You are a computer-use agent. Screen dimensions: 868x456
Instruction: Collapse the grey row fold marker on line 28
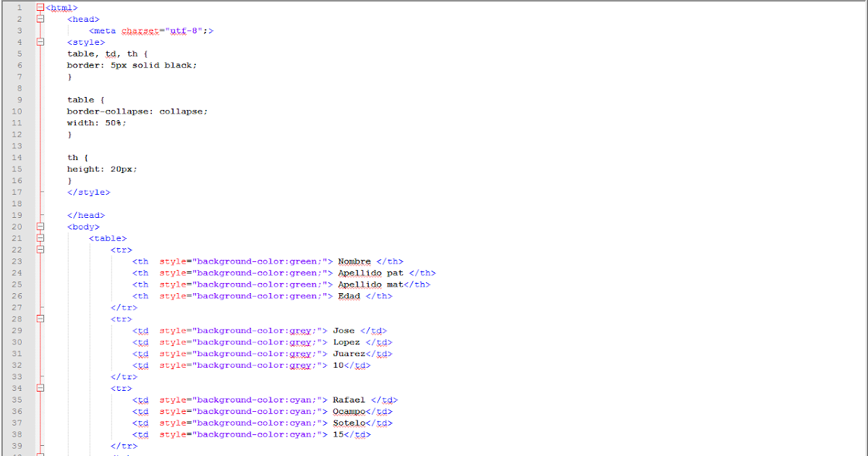[41, 319]
